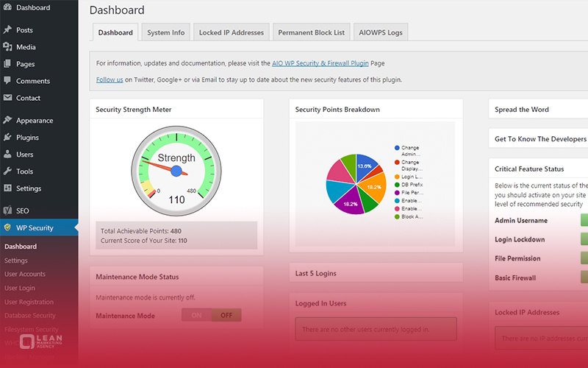The height and width of the screenshot is (368, 588).
Task: Collapse the Critical Feature Status panel
Action: tap(538, 169)
